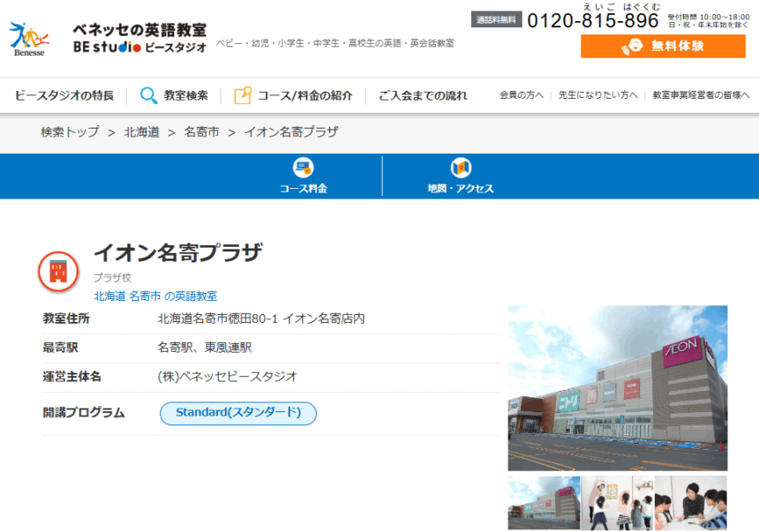
Task: Switch to the コース料金 tab
Action: click(304, 176)
